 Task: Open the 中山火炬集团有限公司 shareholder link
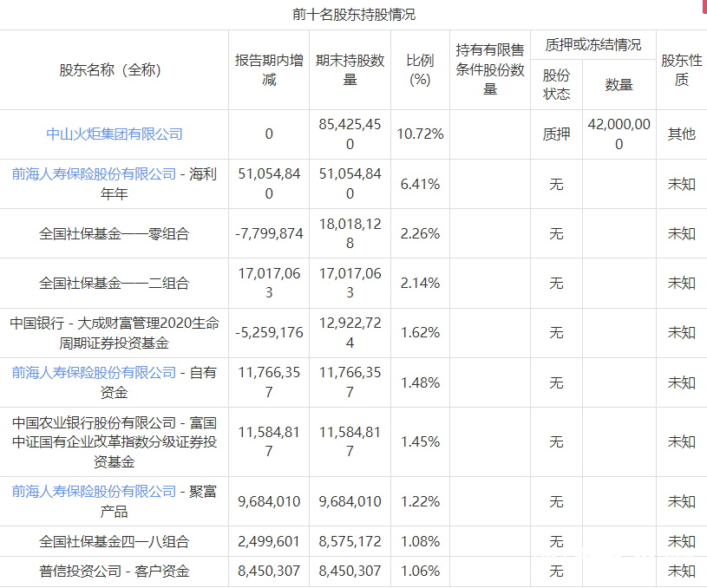pyautogui.click(x=115, y=134)
